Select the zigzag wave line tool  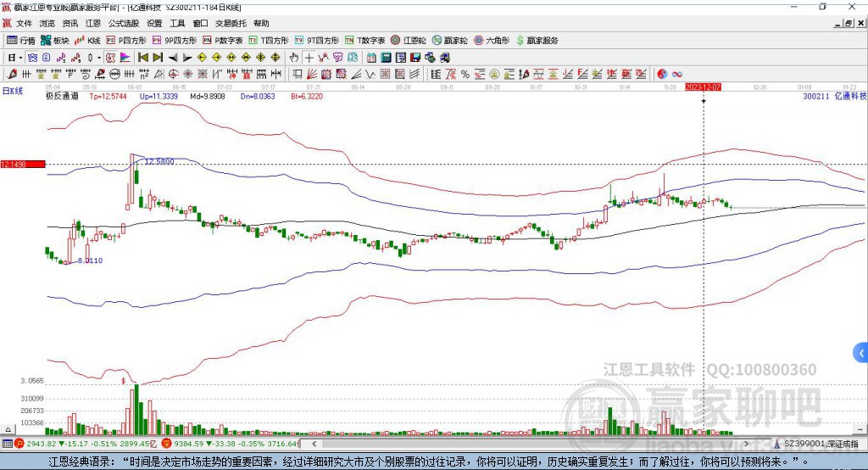(370, 74)
